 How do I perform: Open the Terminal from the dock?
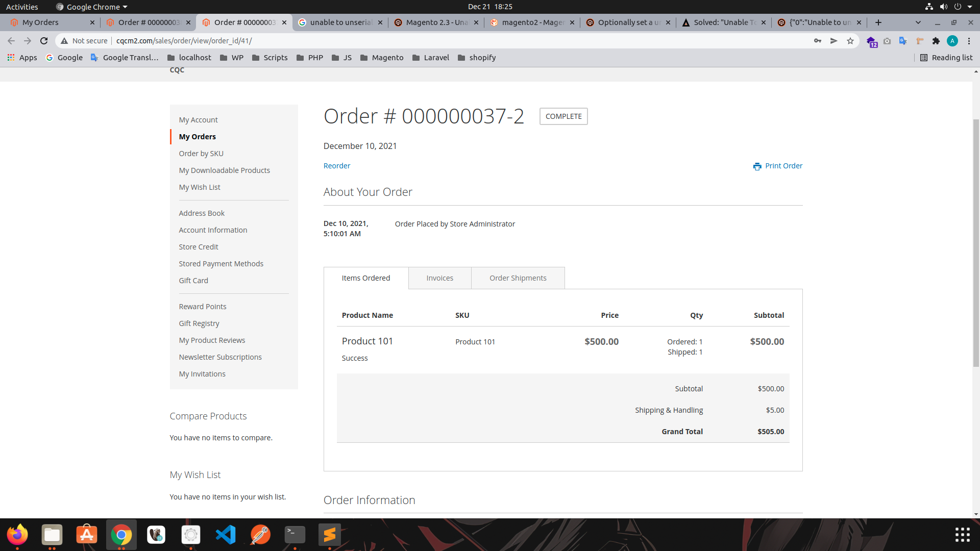(295, 535)
